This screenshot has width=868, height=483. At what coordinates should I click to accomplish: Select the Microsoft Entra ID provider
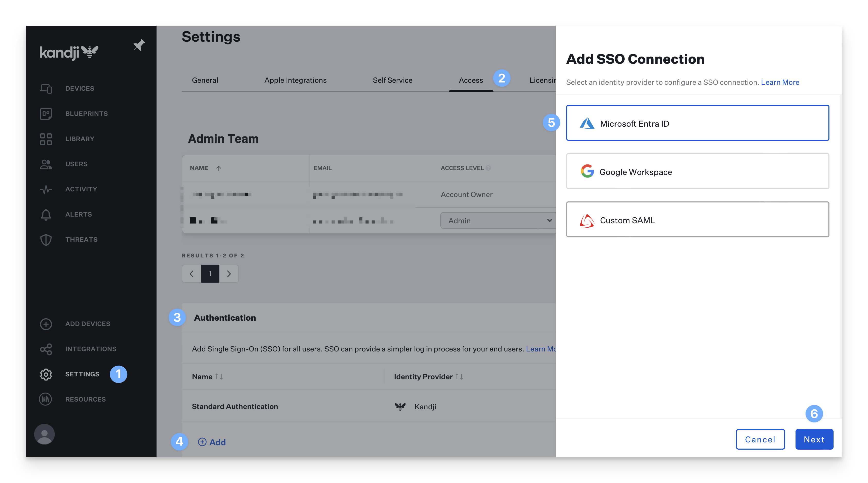coord(698,123)
